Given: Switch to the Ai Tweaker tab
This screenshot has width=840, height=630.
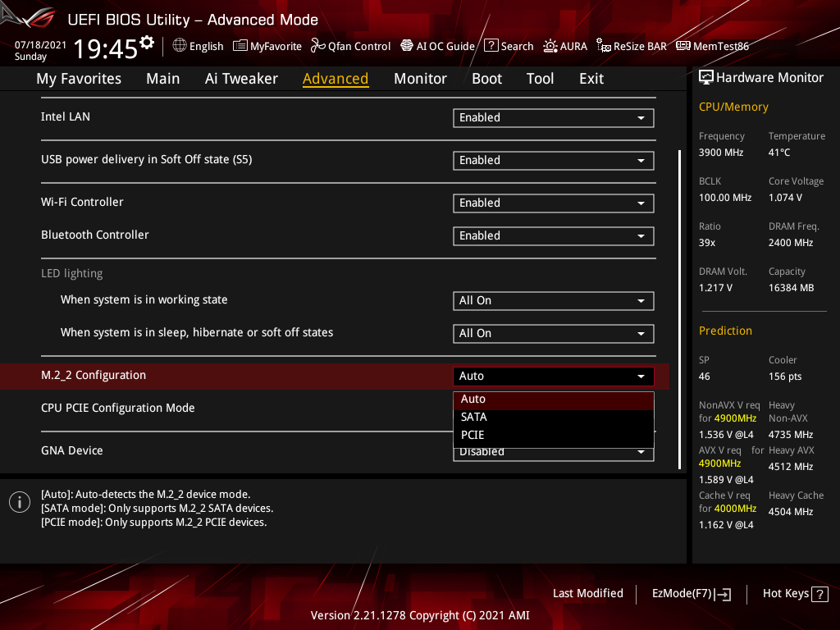Looking at the screenshot, I should point(241,78).
